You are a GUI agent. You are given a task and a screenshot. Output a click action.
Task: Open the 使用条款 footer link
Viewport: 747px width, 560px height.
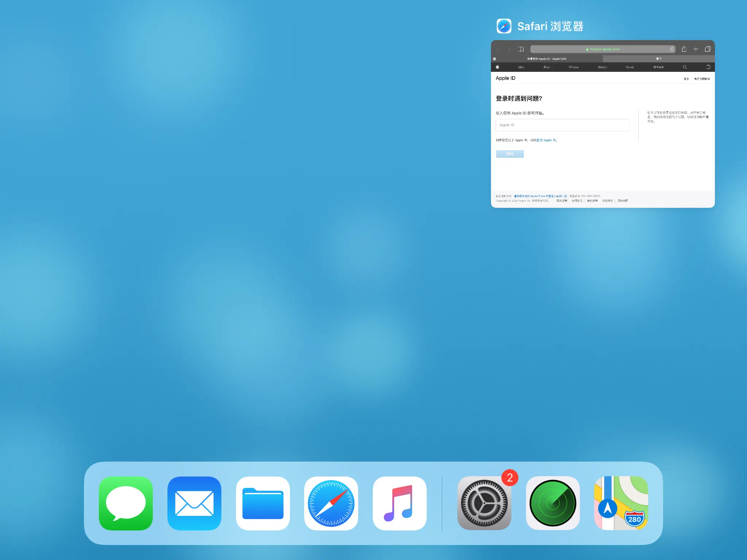[x=577, y=201]
